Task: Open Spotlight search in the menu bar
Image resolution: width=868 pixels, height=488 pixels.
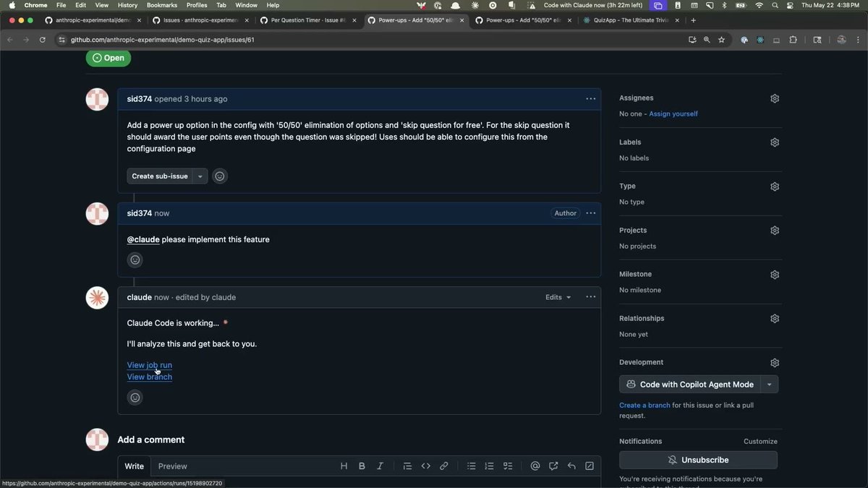Action: coord(775,5)
